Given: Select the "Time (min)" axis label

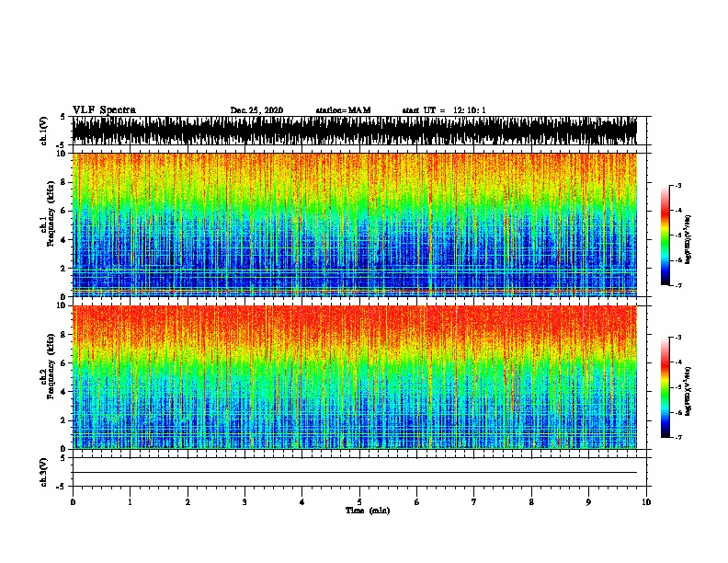Looking at the screenshot, I should tap(368, 511).
